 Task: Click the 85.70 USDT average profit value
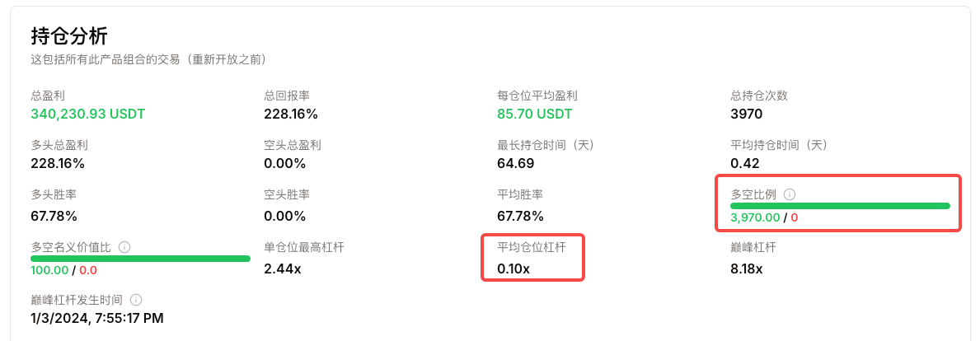[x=534, y=114]
